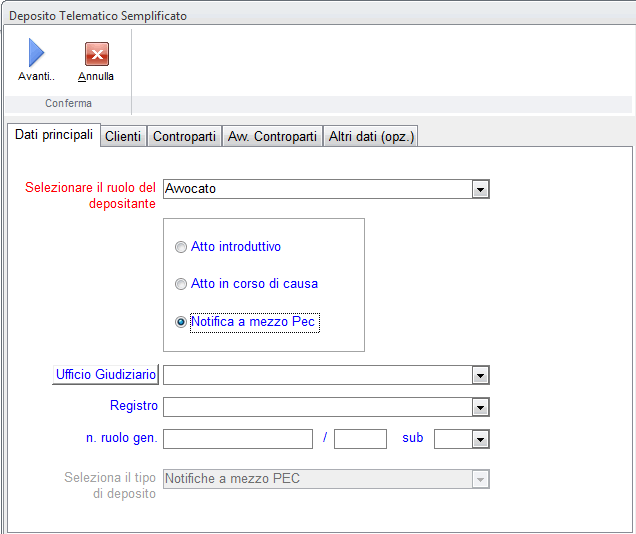The image size is (636, 534).
Task: Click the Ufficio Giudiziario button
Action: tap(105, 374)
